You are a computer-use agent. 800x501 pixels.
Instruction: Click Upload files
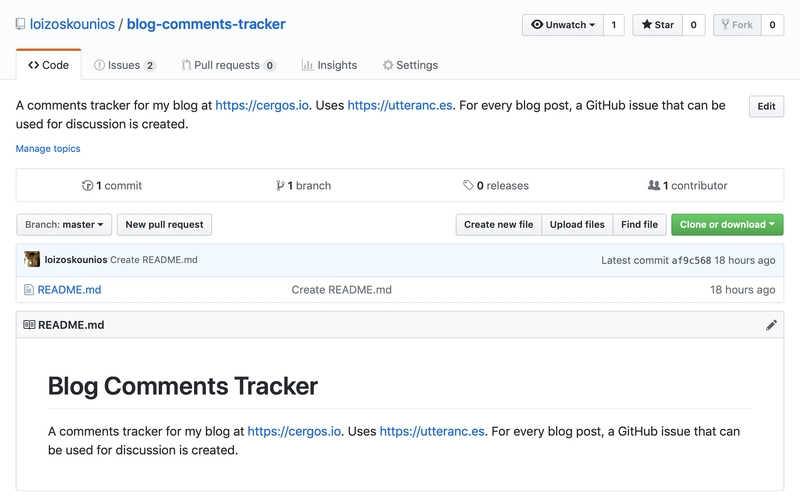pyautogui.click(x=577, y=224)
